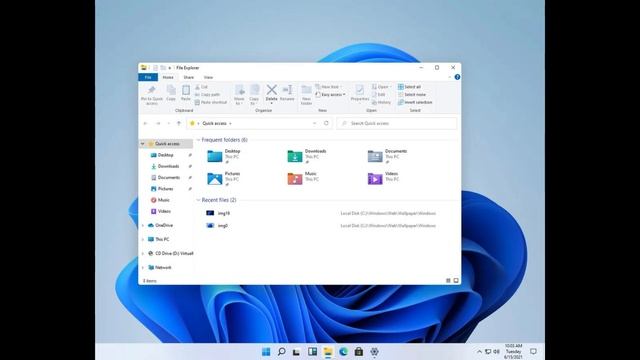Switch to the Home ribbon tab
The width and height of the screenshot is (640, 360).
click(x=168, y=77)
